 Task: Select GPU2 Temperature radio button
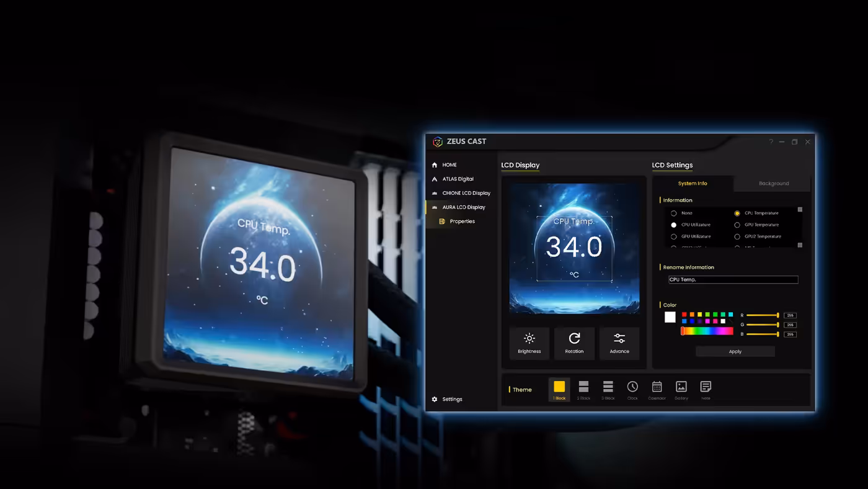(737, 236)
